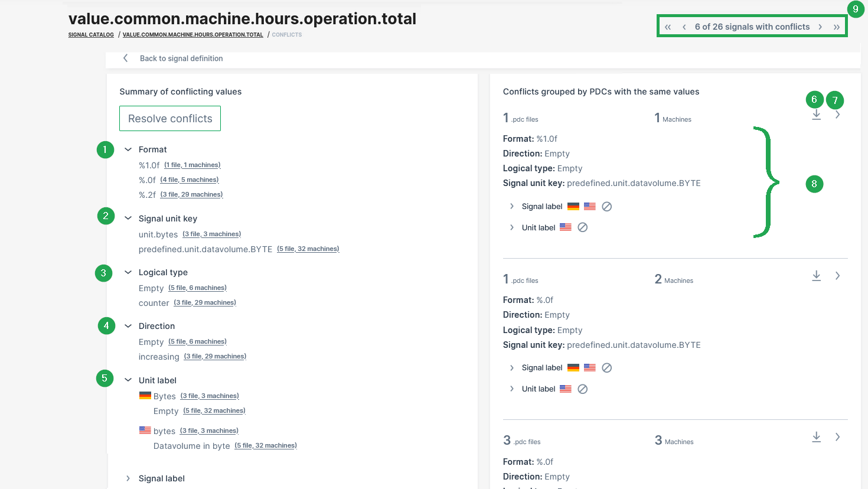This screenshot has height=489, width=868.
Task: Expand the Signal label section in summary
Action: click(x=128, y=478)
